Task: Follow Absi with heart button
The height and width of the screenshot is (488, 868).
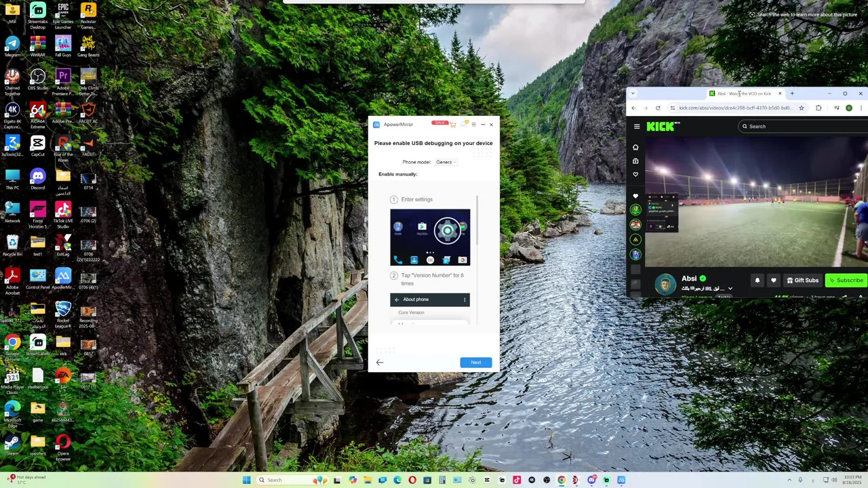Action: (773, 280)
